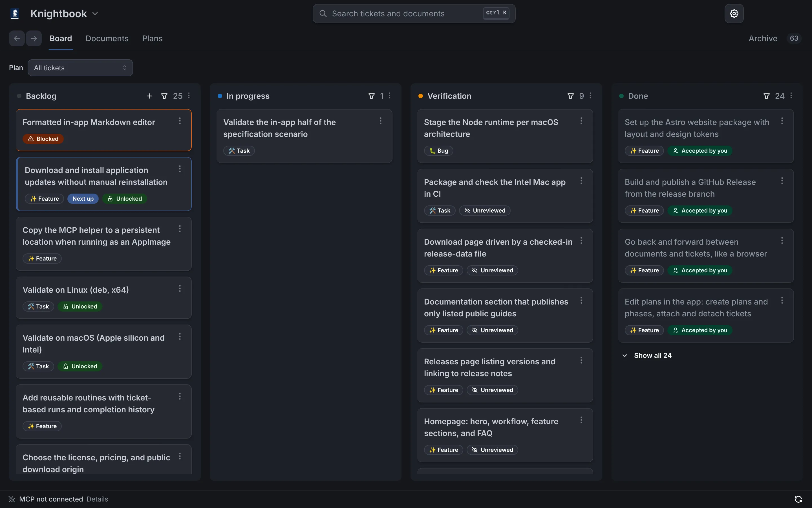Open Add reusable routines ticket
The width and height of the screenshot is (812, 508).
click(x=104, y=411)
